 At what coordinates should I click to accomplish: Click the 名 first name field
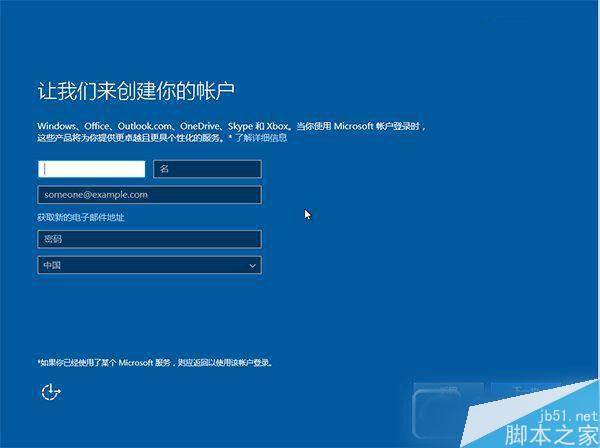(x=208, y=169)
